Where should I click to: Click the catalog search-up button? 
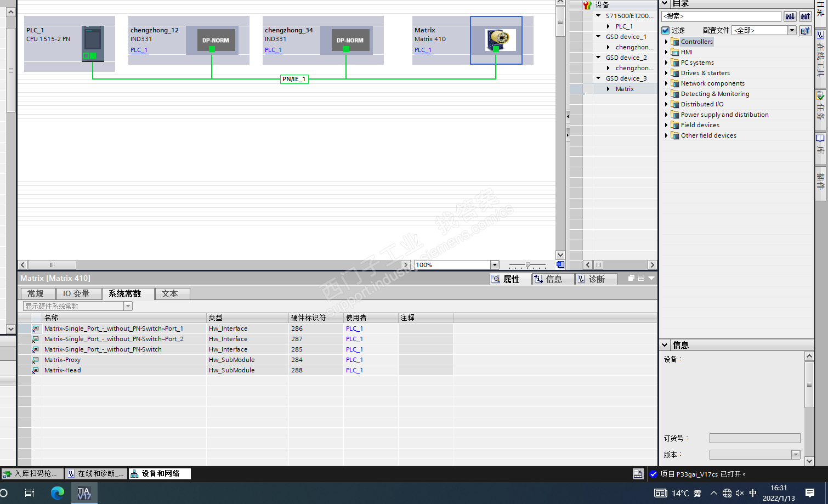(805, 16)
